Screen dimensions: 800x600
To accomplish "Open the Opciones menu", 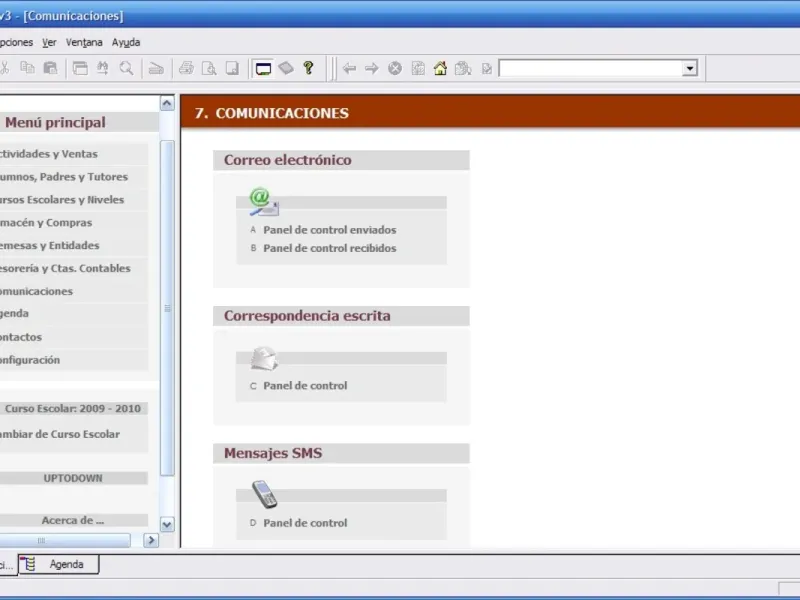I will pos(16,42).
